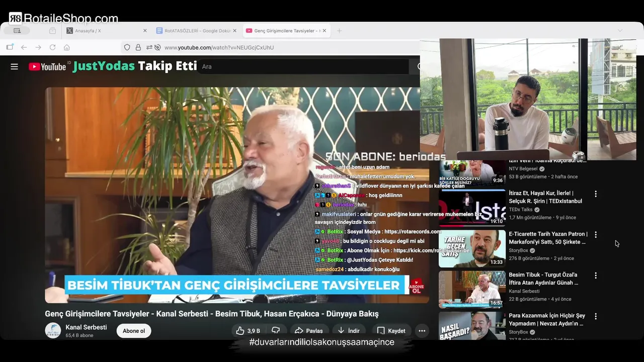Open the E-Ticarette Tarih Yazan Patron title
This screenshot has height=362, width=644.
pos(548,238)
